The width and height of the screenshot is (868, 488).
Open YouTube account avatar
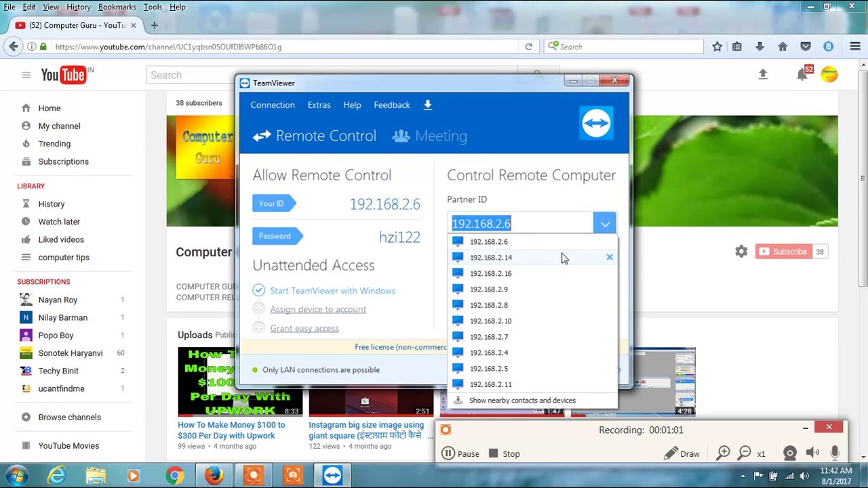(x=829, y=74)
